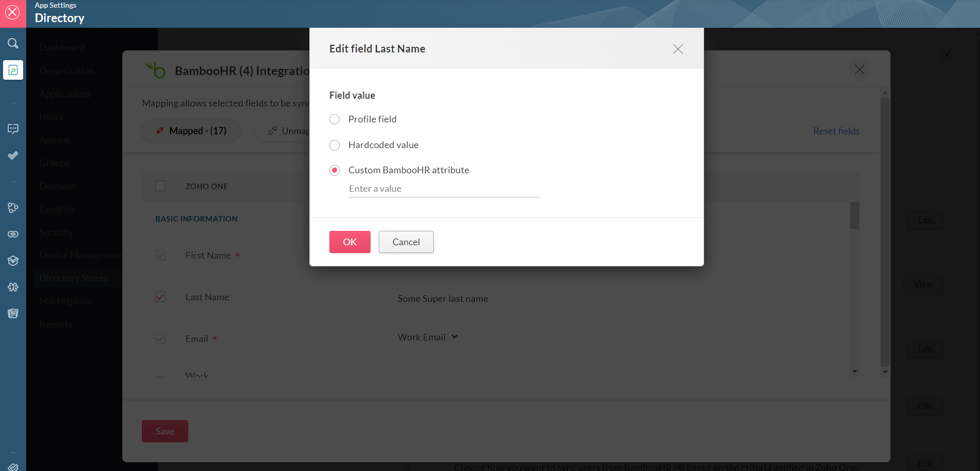Toggle the Email row checkbox
This screenshot has width=980, height=471.
pyautogui.click(x=160, y=338)
